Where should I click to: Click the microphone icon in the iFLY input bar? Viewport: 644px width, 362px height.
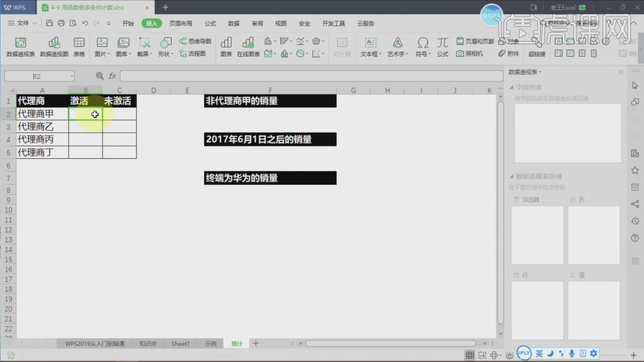572,354
